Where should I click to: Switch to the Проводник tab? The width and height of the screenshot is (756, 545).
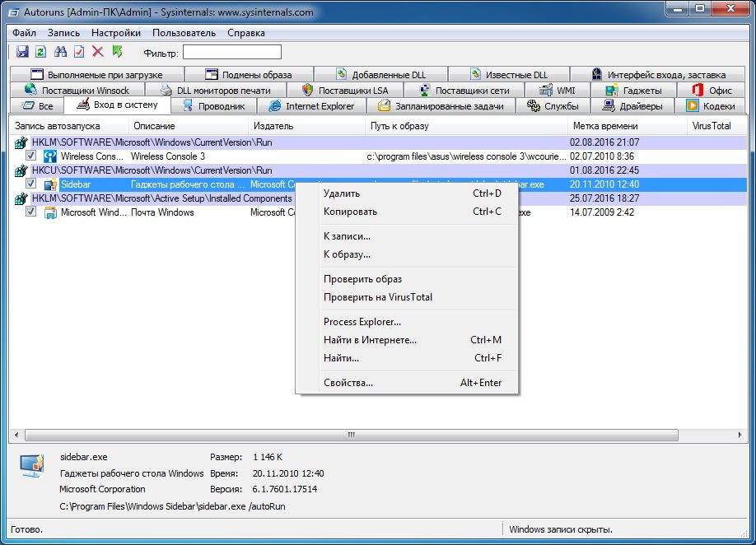click(214, 106)
